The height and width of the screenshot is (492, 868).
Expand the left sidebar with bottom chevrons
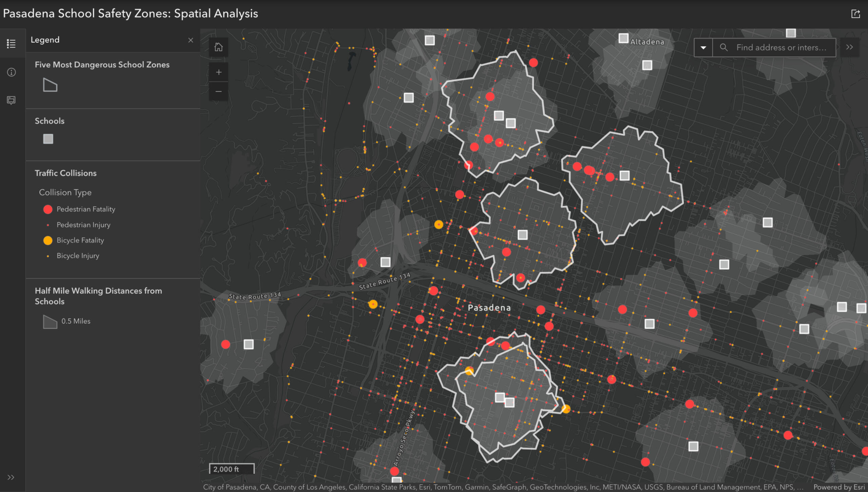tap(11, 477)
